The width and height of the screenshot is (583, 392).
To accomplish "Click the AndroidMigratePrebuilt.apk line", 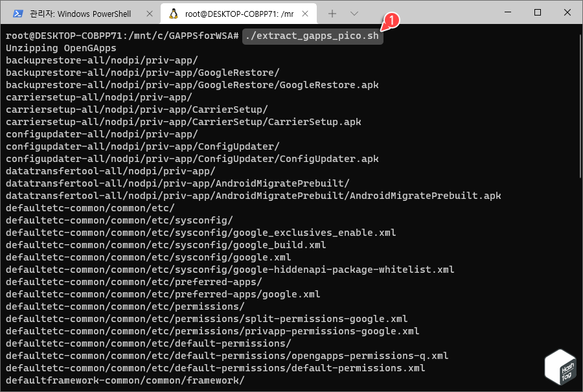I will [253, 196].
